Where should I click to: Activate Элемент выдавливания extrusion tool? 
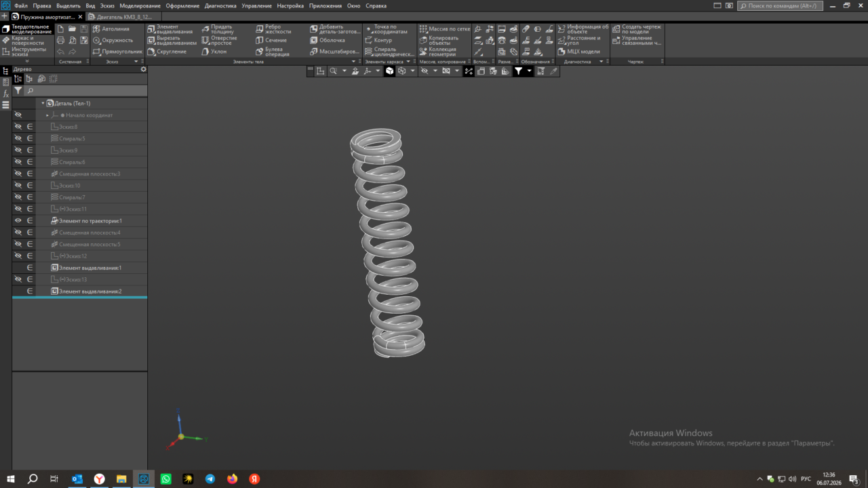click(x=172, y=29)
